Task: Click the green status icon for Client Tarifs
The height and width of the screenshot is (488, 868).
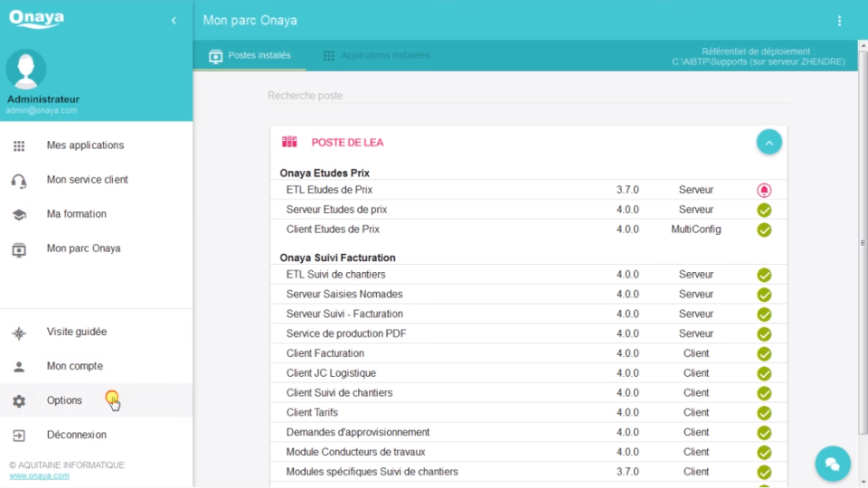Action: pos(764,413)
